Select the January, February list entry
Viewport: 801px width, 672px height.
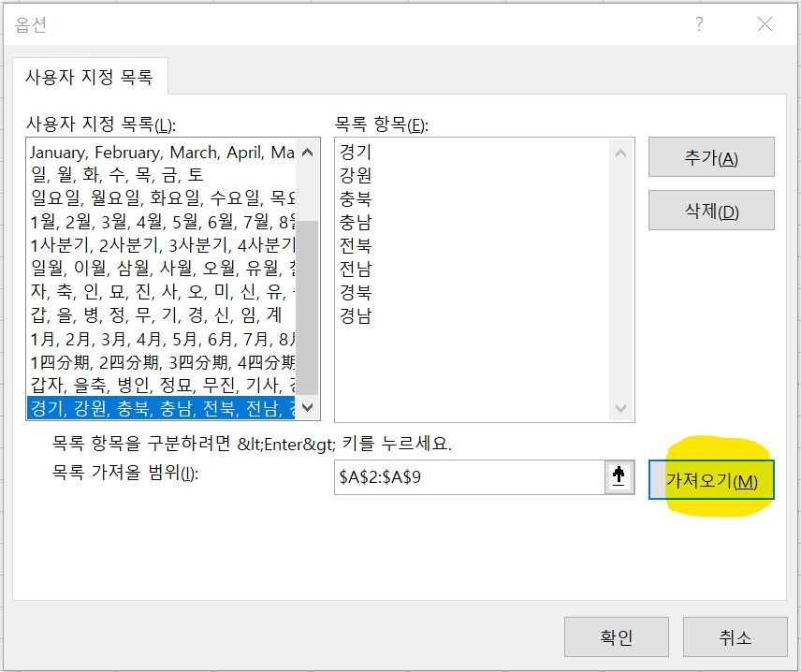(159, 152)
